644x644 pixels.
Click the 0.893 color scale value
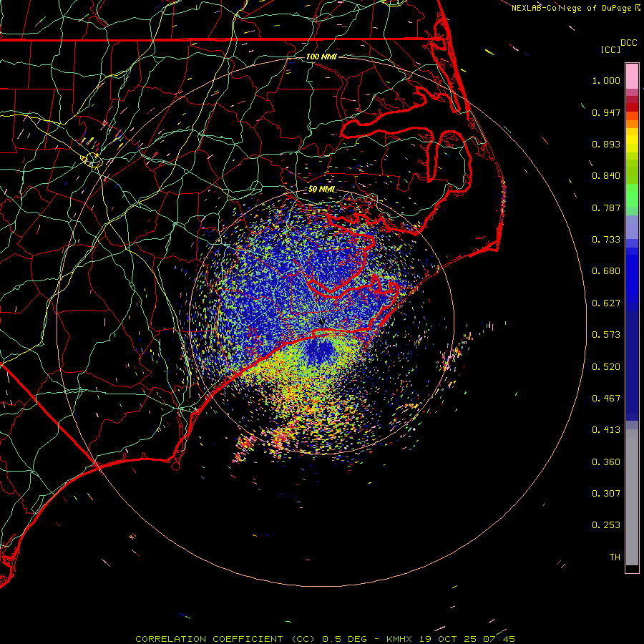[606, 144]
